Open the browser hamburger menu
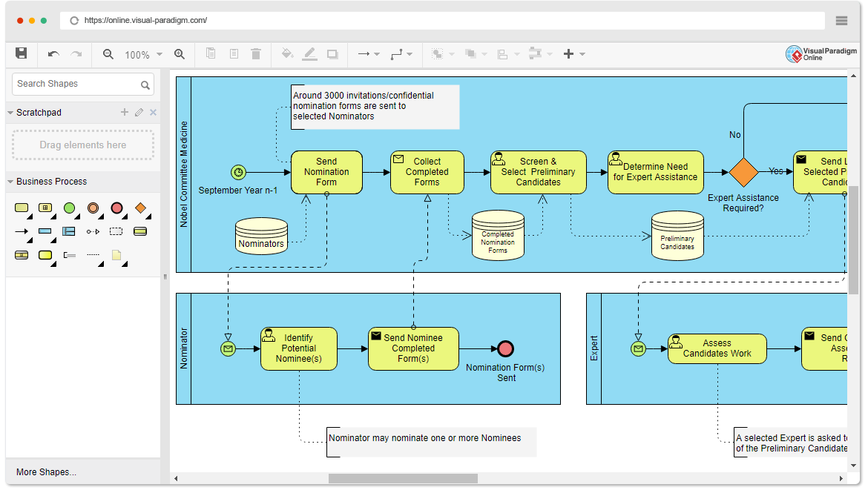 pos(841,20)
